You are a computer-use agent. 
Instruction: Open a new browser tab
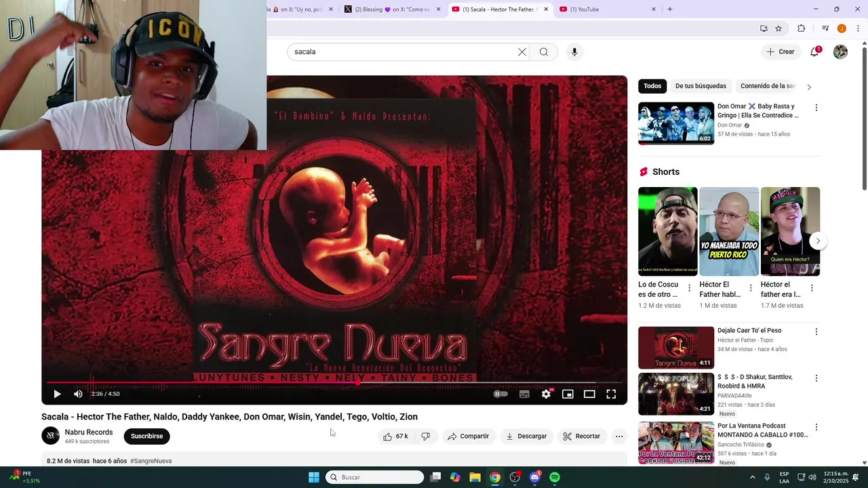coord(670,9)
